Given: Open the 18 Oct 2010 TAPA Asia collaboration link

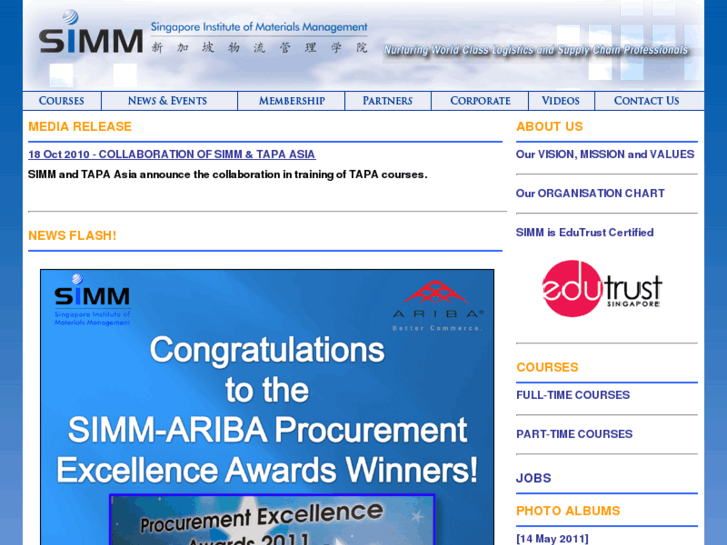Looking at the screenshot, I should point(172,154).
